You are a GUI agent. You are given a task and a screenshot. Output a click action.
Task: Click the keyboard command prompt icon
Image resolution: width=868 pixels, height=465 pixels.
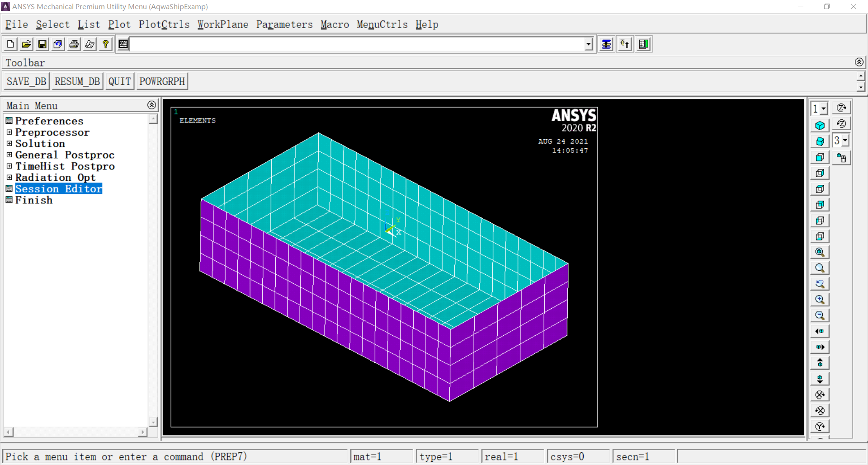123,44
